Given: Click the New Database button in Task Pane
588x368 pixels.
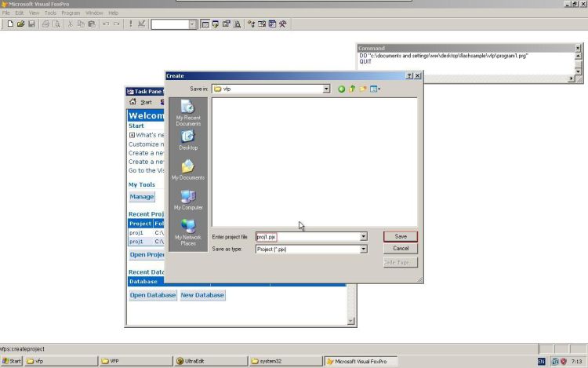Looking at the screenshot, I should click(x=202, y=295).
